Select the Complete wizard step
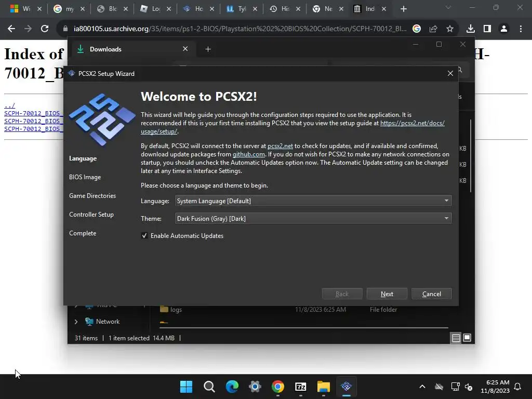The width and height of the screenshot is (532, 399). (x=83, y=233)
